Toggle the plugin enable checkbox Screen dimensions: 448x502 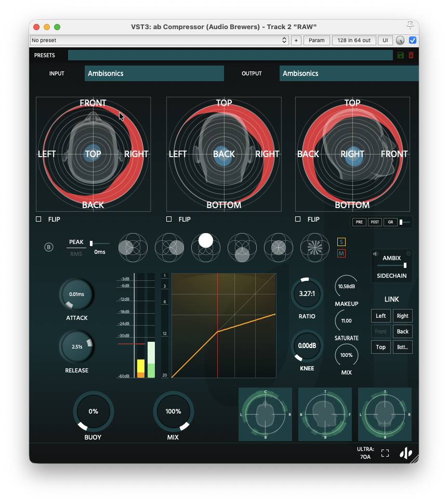point(413,41)
